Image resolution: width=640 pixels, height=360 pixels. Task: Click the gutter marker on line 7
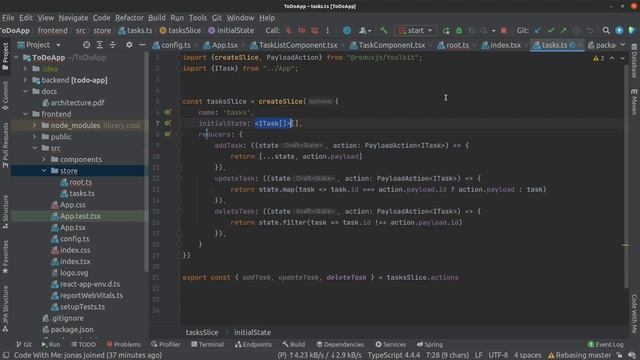[x=168, y=123]
